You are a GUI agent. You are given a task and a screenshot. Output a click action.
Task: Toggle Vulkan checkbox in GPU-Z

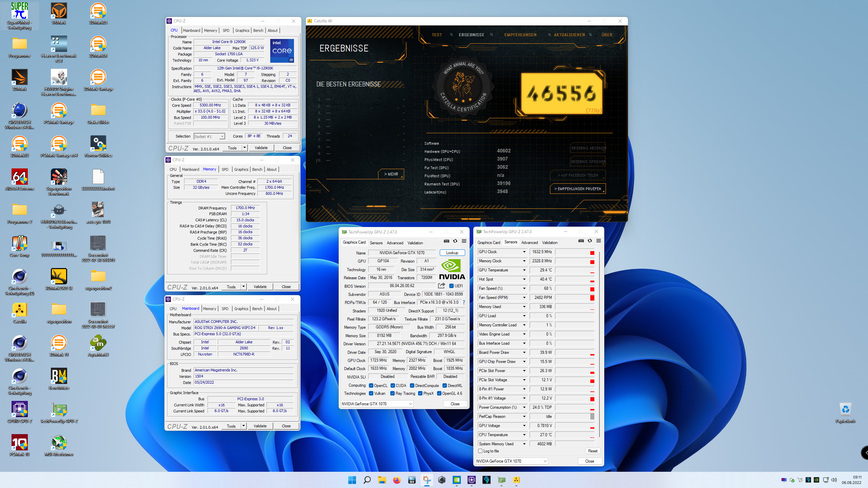pyautogui.click(x=371, y=393)
